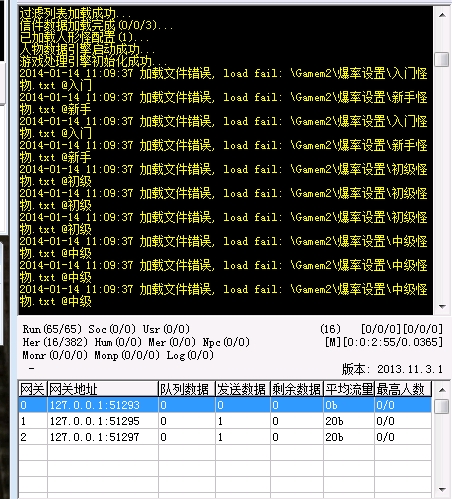The image size is (452, 499).
Task: Click the 20b traffic cell in row 2
Action: pyautogui.click(x=349, y=437)
